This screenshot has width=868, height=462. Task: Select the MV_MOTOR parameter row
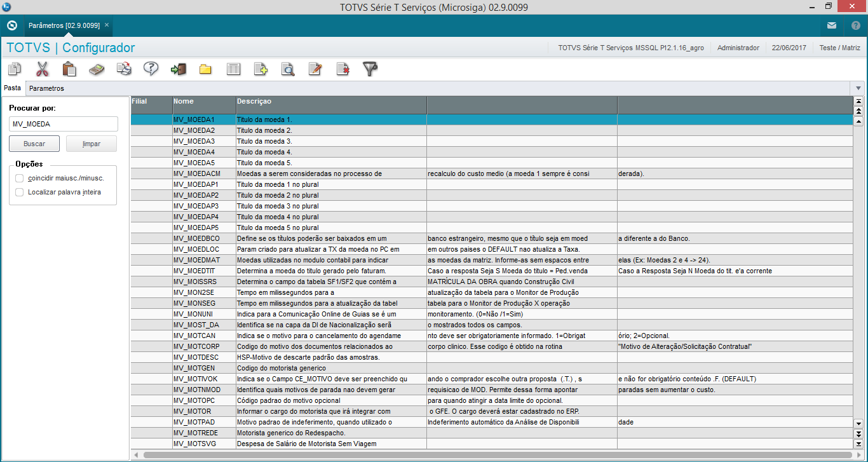coord(491,411)
